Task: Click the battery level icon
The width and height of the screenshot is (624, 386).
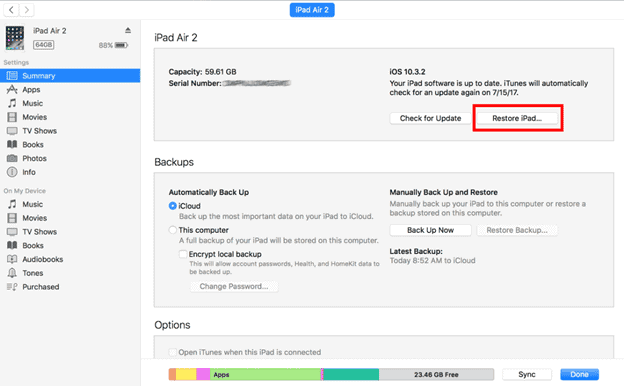Action: [121, 45]
